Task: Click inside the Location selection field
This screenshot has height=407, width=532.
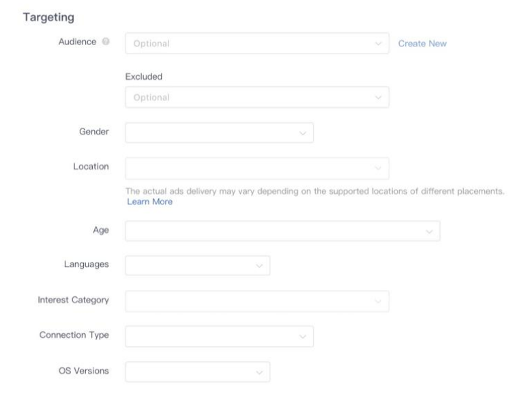Action: [x=249, y=168]
